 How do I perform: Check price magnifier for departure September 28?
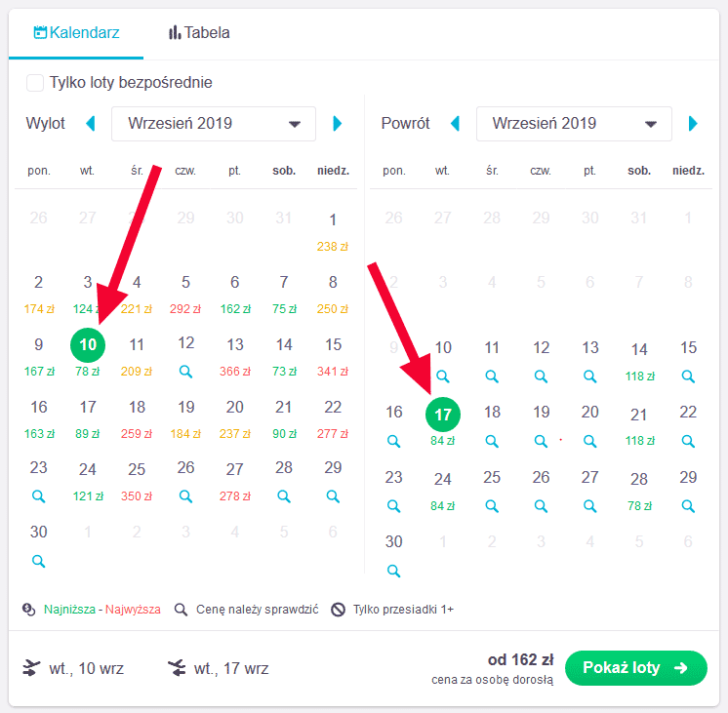pyautogui.click(x=284, y=496)
